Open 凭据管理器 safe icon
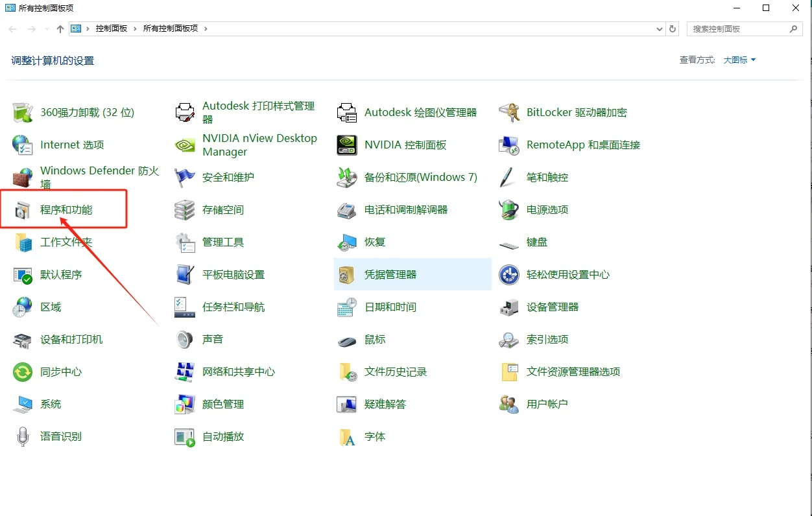This screenshot has height=516, width=812. click(347, 274)
